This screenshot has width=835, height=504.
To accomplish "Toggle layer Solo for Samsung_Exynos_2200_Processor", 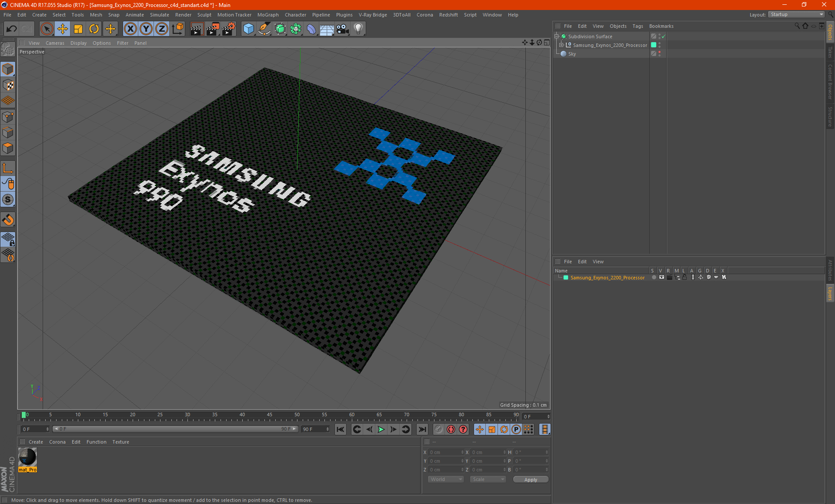I will click(x=654, y=277).
